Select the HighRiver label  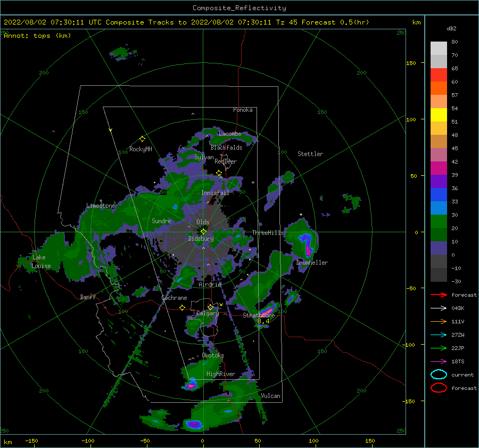(x=221, y=374)
